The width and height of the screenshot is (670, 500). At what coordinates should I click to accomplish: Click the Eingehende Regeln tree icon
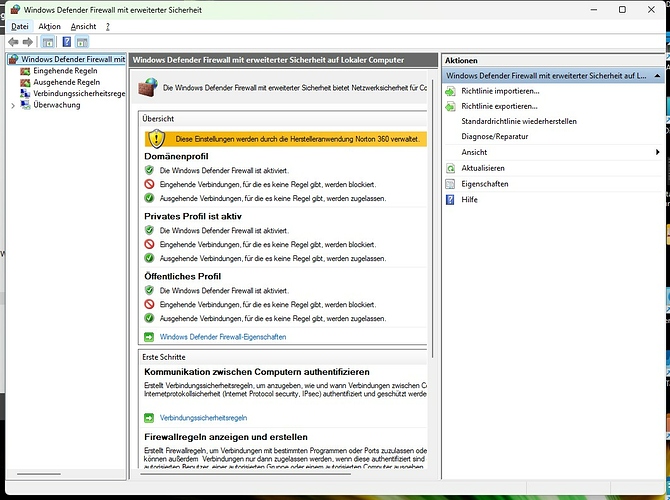coord(25,71)
